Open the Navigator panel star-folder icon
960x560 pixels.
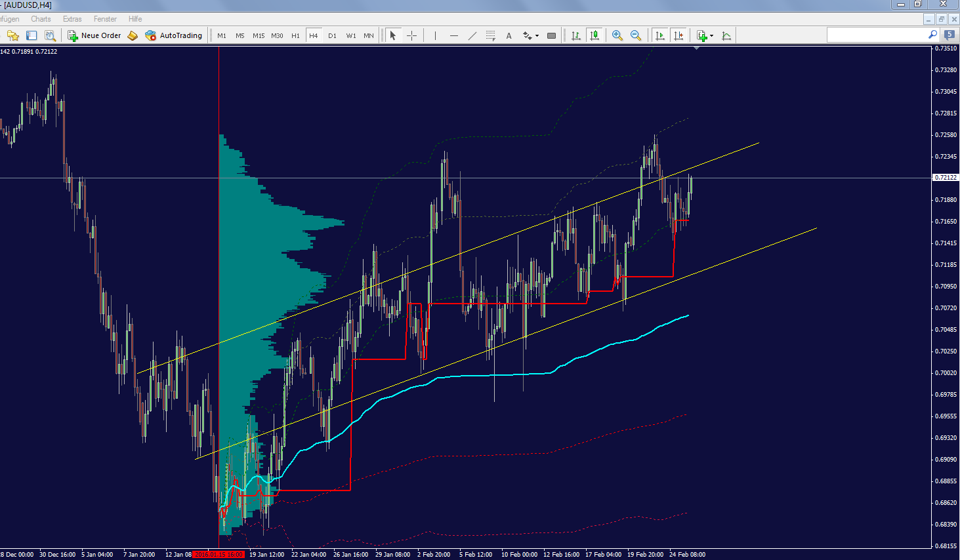[13, 35]
